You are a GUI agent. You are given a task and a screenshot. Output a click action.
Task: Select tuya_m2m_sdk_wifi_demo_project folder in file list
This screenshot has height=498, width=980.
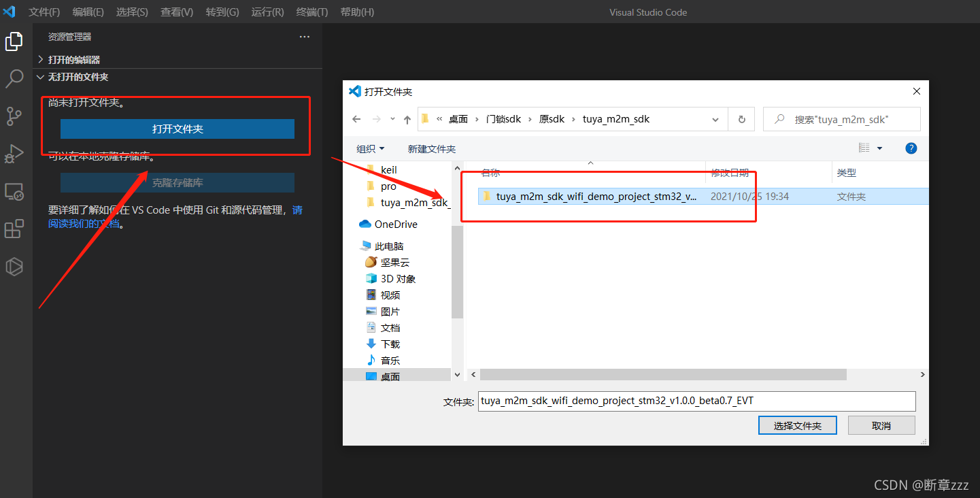click(703, 197)
